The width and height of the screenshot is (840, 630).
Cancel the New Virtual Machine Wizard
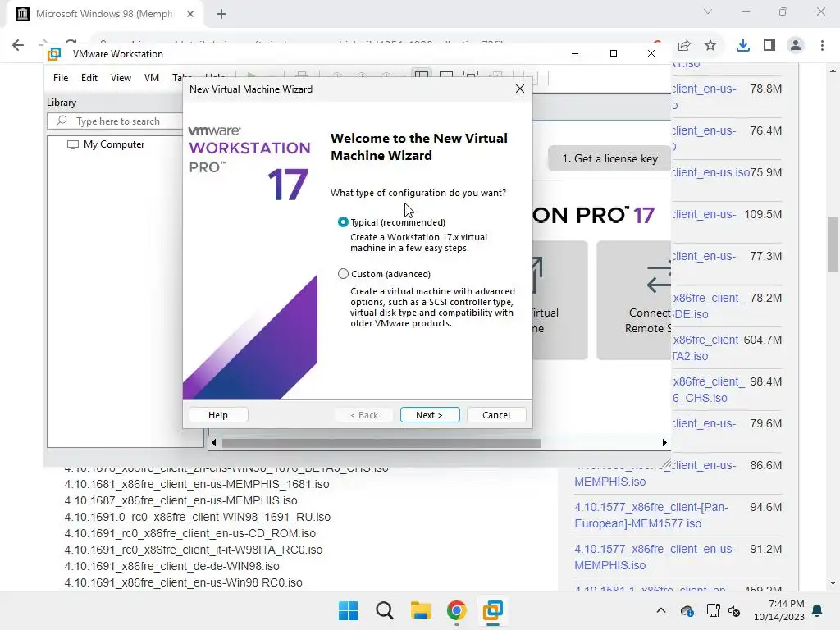point(496,414)
